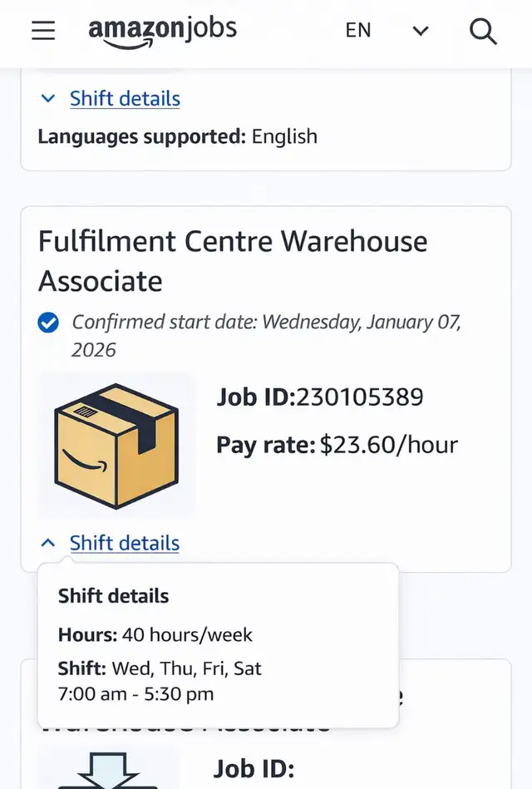The image size is (532, 789).
Task: Click the Job ID 230105389 text
Action: 320,397
